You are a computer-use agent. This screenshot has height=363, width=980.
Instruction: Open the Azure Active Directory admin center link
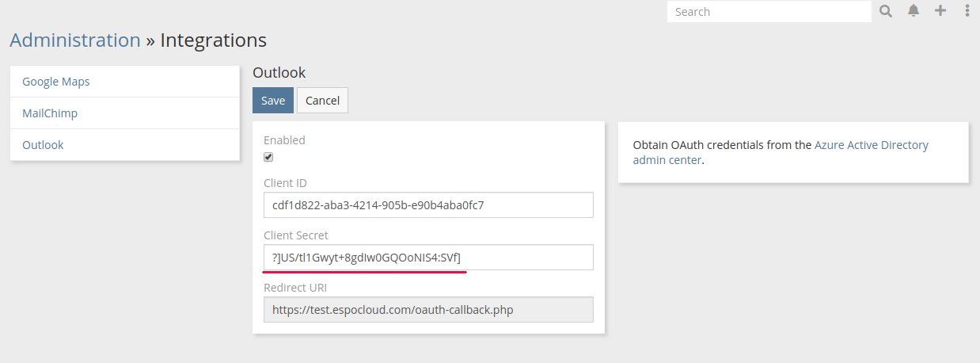tap(871, 145)
